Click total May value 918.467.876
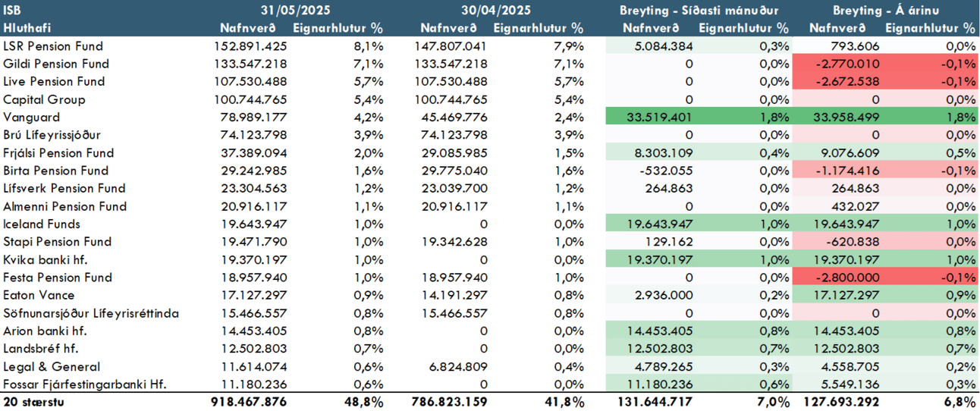The image size is (980, 411). [250, 402]
